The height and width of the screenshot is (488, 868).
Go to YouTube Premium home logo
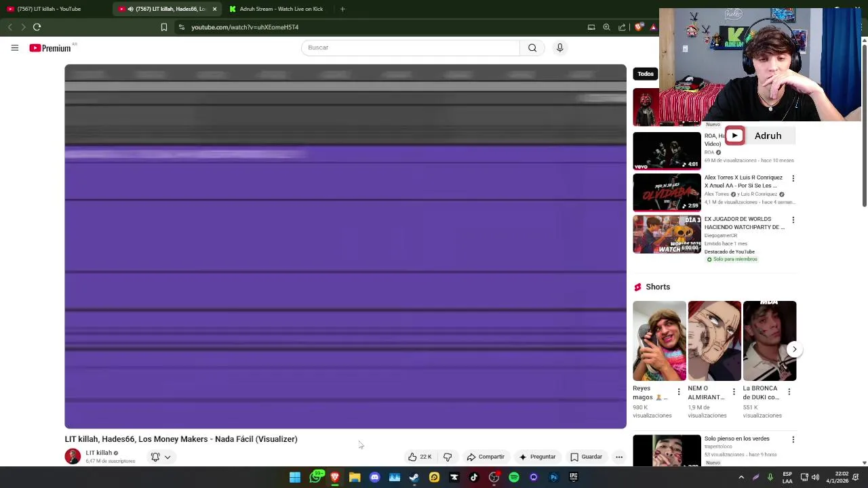click(x=51, y=47)
